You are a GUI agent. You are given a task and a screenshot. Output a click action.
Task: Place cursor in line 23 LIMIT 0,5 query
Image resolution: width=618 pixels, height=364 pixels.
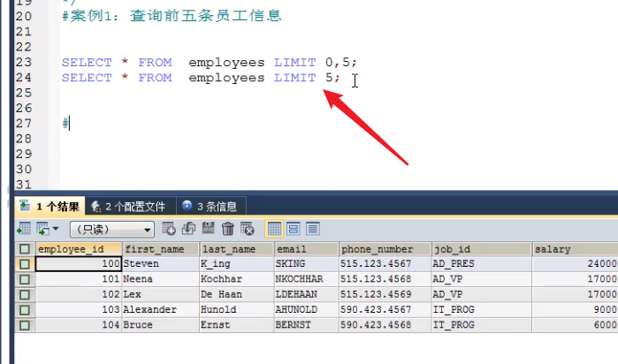[x=210, y=63]
